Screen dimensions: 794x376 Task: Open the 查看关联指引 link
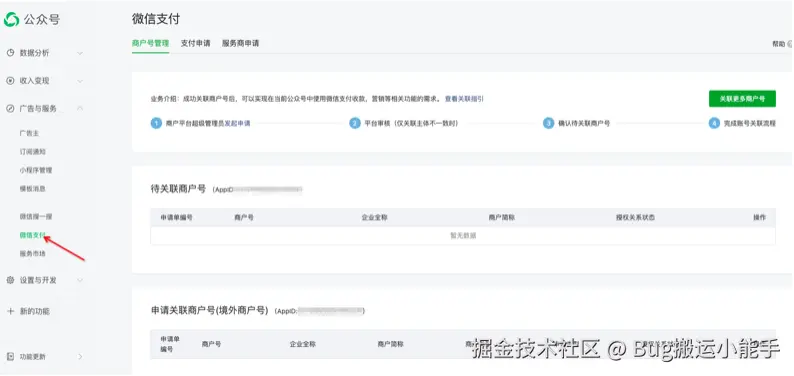click(464, 99)
